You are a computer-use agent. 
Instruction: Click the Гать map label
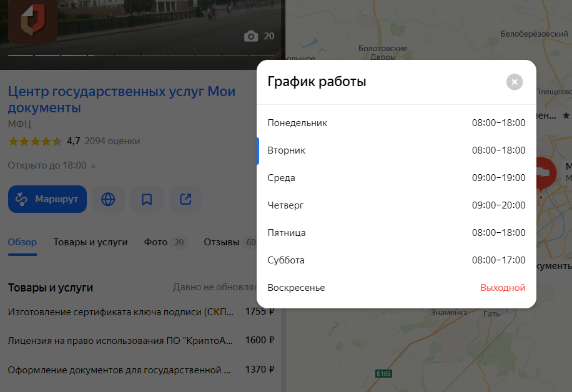click(x=491, y=313)
